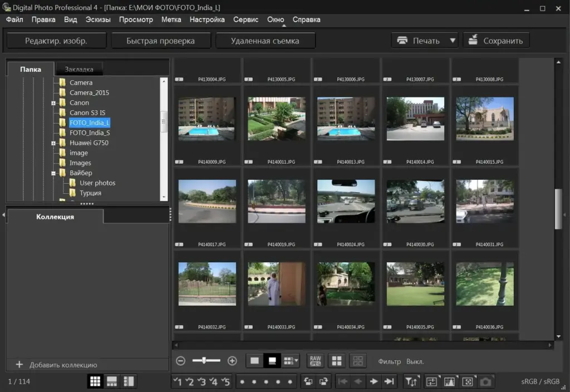Click the thumbnail size slider
This screenshot has height=392, width=570.
tap(206, 360)
